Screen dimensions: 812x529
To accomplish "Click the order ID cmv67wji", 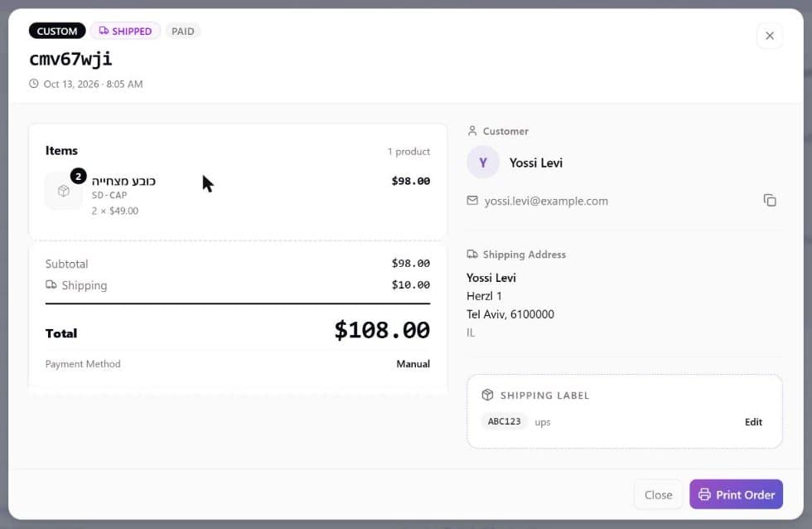I will [70, 59].
